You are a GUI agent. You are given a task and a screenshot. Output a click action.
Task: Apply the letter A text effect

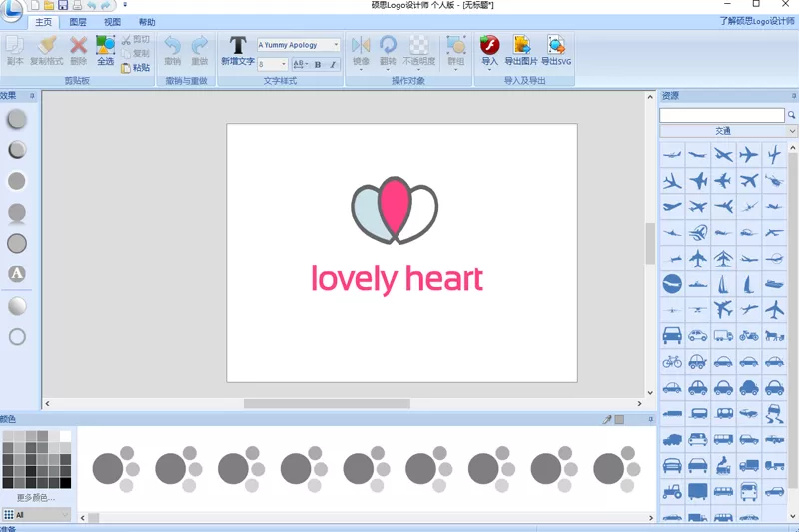tap(17, 273)
